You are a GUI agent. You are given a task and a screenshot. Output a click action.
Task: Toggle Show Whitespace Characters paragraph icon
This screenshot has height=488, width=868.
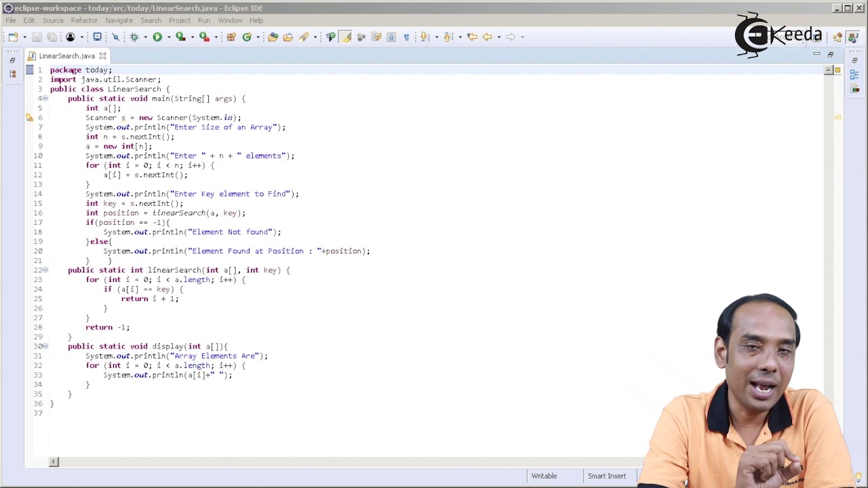[406, 37]
